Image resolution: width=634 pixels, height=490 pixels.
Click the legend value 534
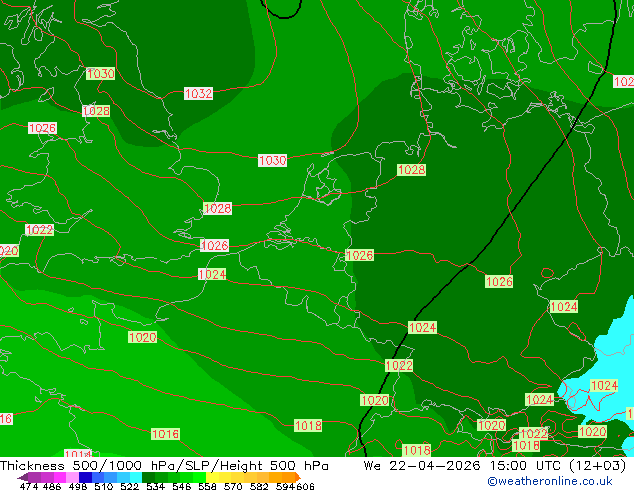point(156,486)
